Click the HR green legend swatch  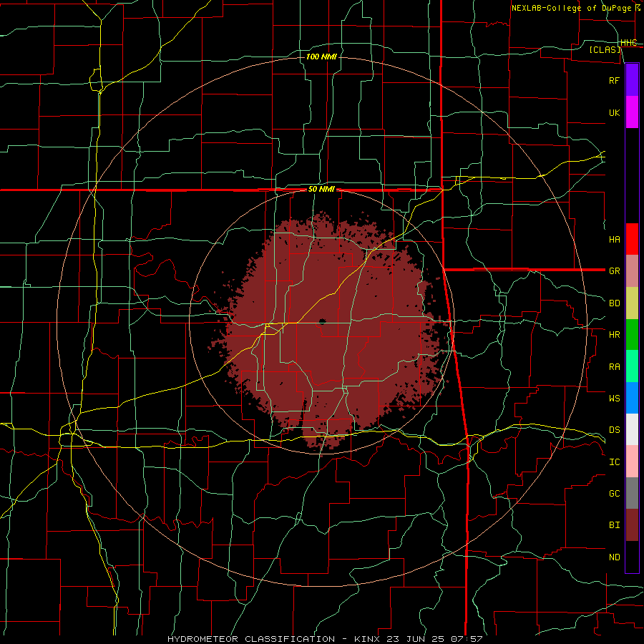tap(632, 335)
